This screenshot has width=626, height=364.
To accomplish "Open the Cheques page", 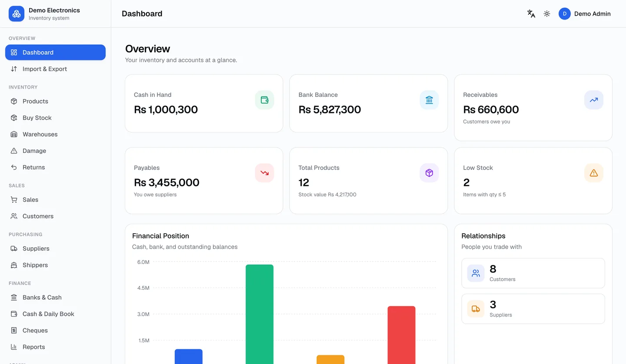I will pyautogui.click(x=55, y=331).
